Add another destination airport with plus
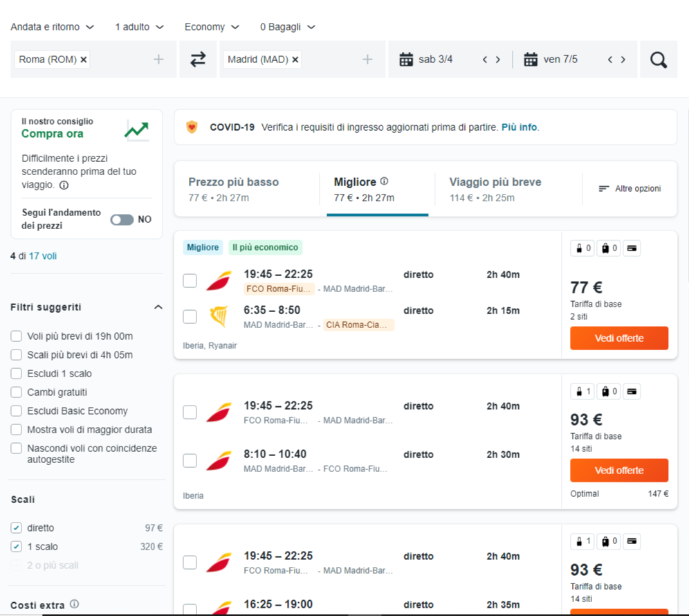689x616 pixels. [x=367, y=60]
